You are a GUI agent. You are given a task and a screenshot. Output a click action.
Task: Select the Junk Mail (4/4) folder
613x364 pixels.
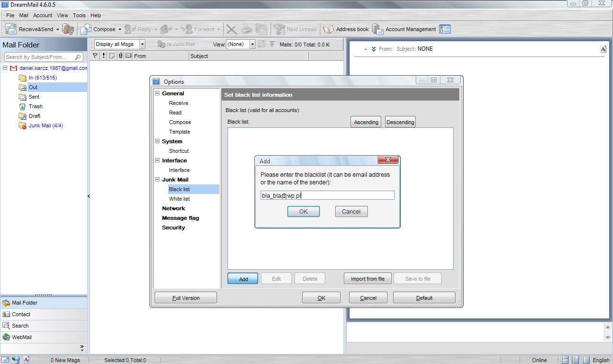tap(45, 125)
